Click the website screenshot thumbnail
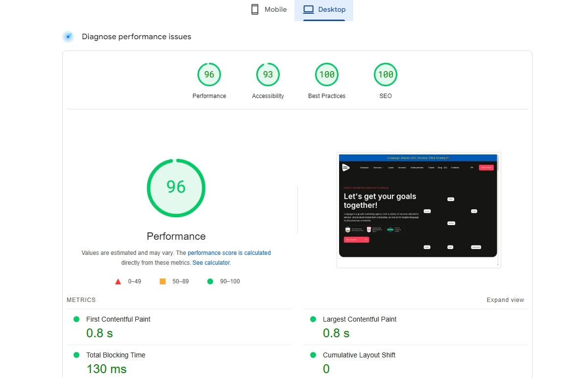 (x=418, y=210)
